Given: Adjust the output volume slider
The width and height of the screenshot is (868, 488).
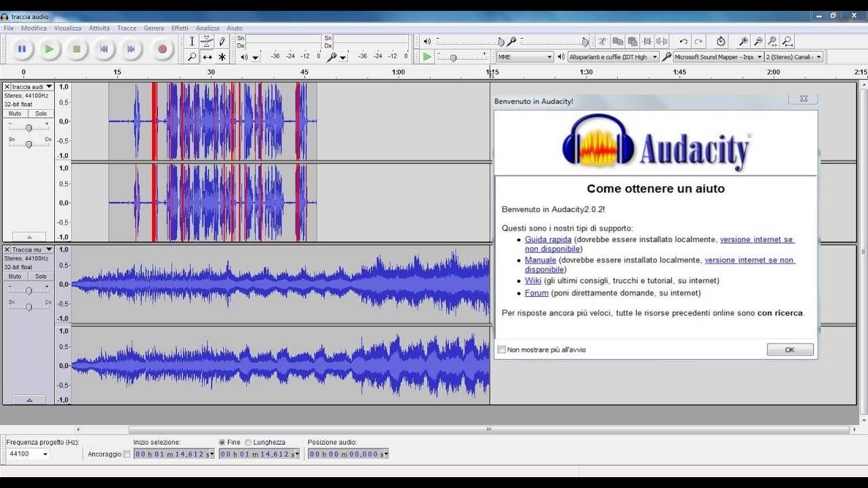Looking at the screenshot, I should [469, 42].
